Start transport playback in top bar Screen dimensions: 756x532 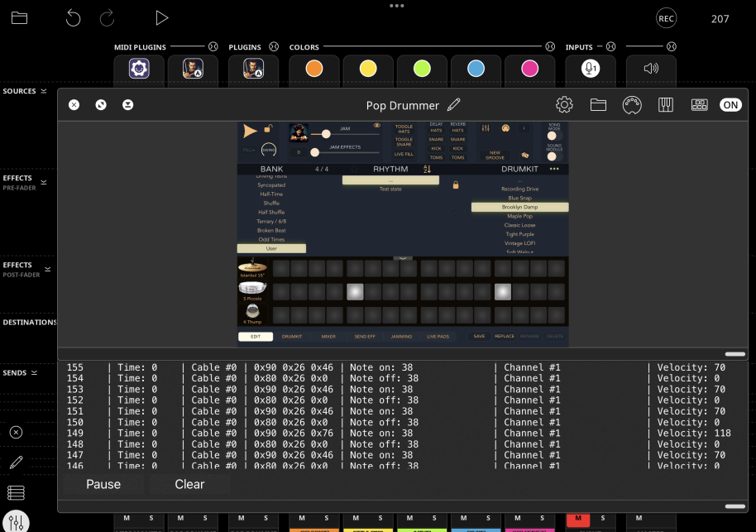[x=161, y=18]
